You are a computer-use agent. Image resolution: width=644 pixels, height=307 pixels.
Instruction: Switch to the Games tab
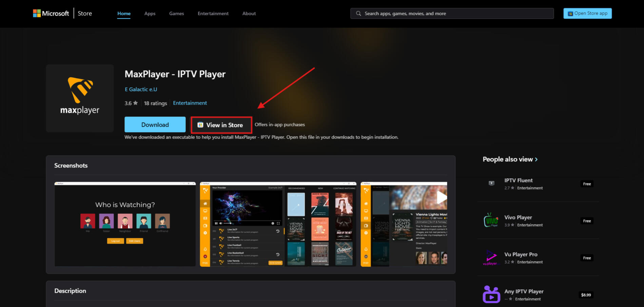tap(176, 14)
